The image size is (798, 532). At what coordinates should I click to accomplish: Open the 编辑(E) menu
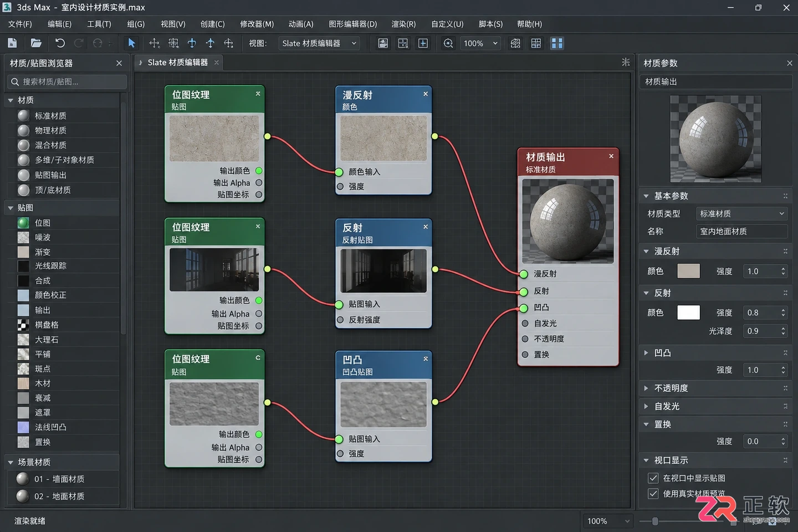(x=59, y=24)
